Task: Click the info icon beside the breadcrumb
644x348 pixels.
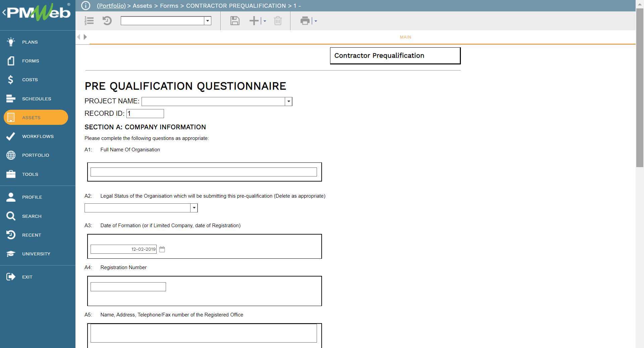Action: pyautogui.click(x=86, y=5)
